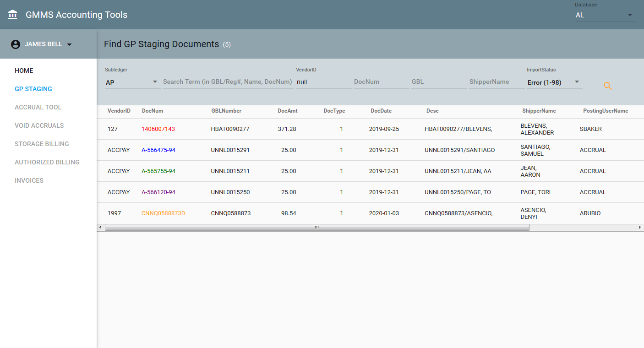Click the user avatar icon beside James Bell
The image size is (644, 348).
pos(16,44)
